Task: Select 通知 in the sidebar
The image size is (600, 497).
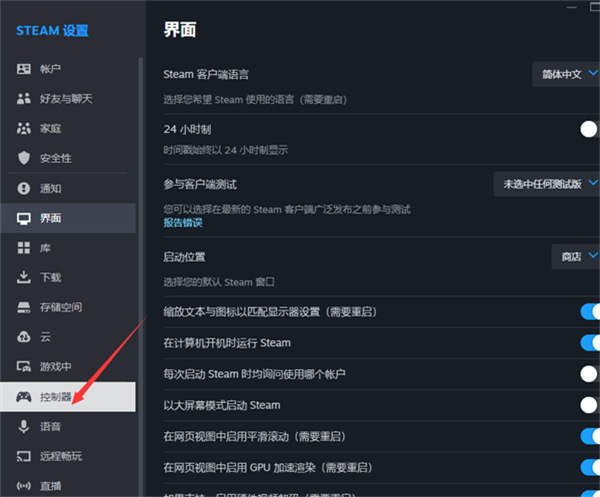Action: coord(68,188)
